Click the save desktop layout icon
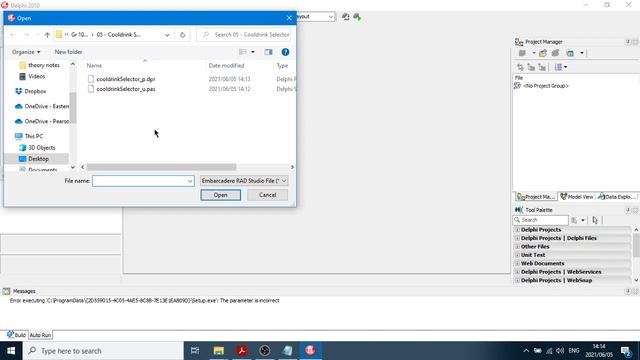 pyautogui.click(x=346, y=17)
